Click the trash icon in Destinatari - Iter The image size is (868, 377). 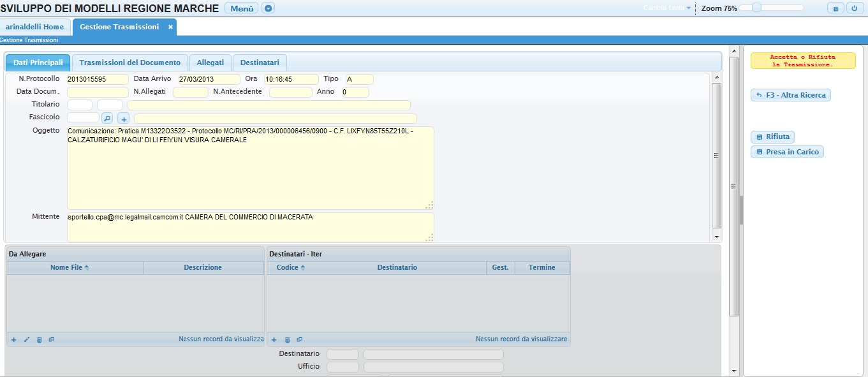tap(287, 339)
